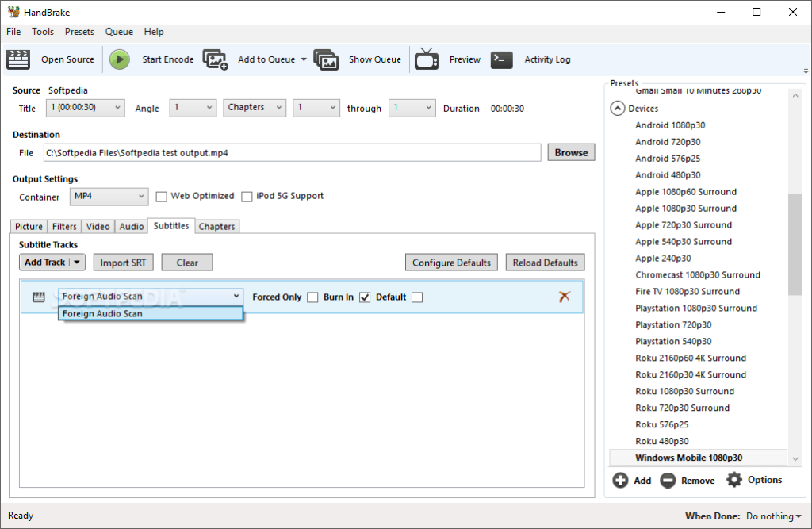Open the Tools menu
Image resolution: width=812 pixels, height=529 pixels.
43,32
